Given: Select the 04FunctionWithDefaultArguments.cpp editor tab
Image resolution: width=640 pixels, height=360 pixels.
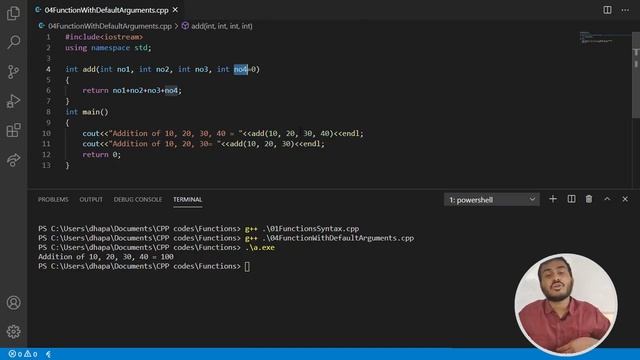Looking at the screenshot, I should pos(106,10).
